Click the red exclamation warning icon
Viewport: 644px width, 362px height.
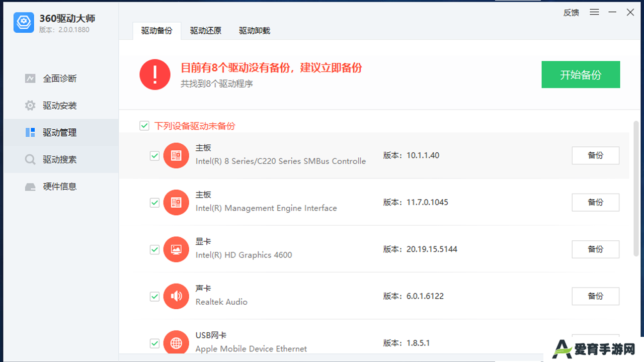[x=155, y=74]
